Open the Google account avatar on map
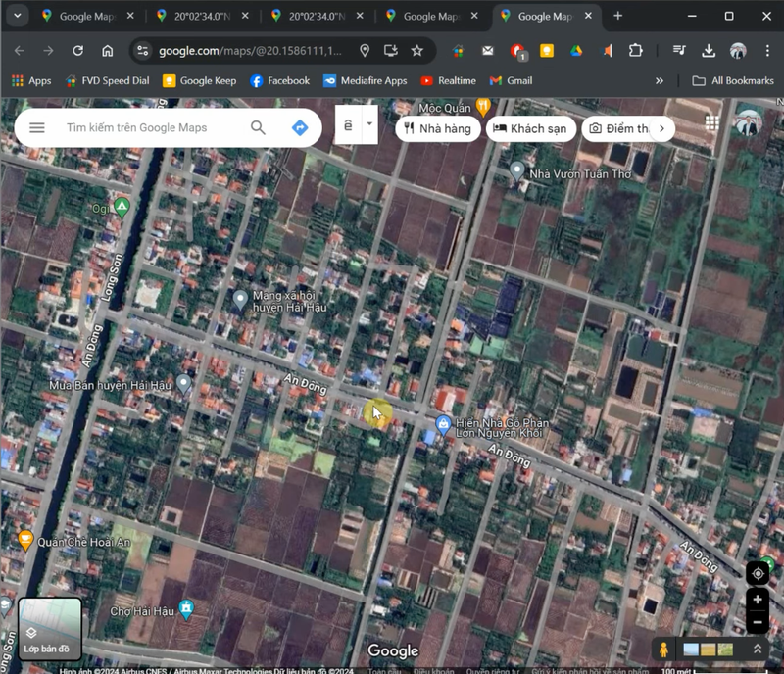 tap(748, 123)
